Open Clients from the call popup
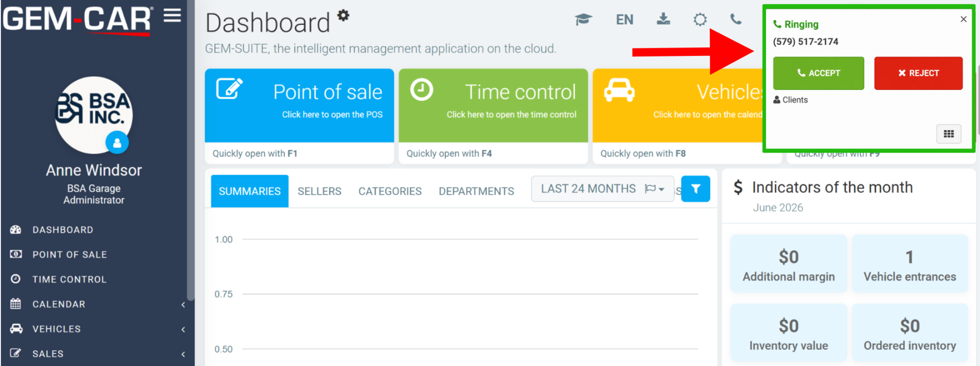Screen dimensions: 980x366 791,100
